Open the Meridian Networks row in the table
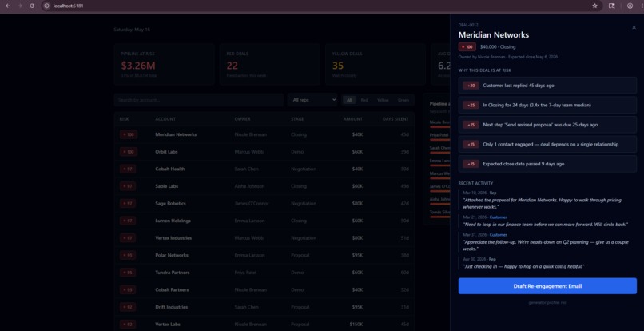The height and width of the screenshot is (331, 644). coord(264,134)
